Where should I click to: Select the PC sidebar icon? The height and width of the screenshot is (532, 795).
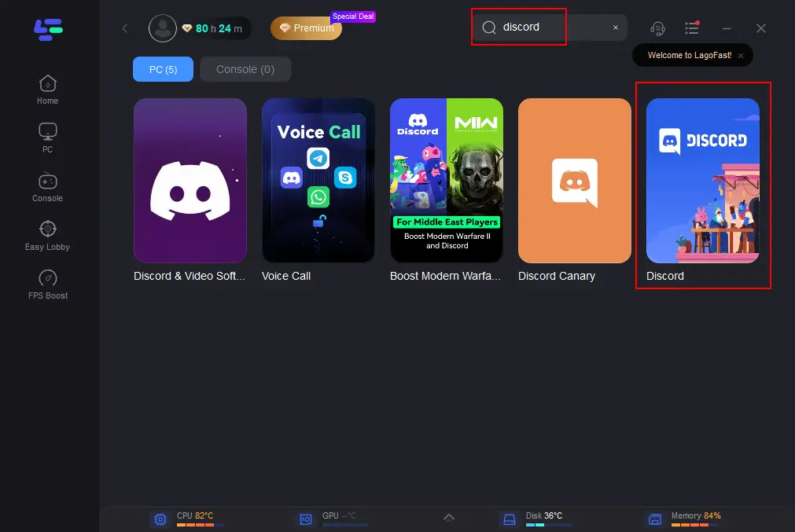[47, 138]
